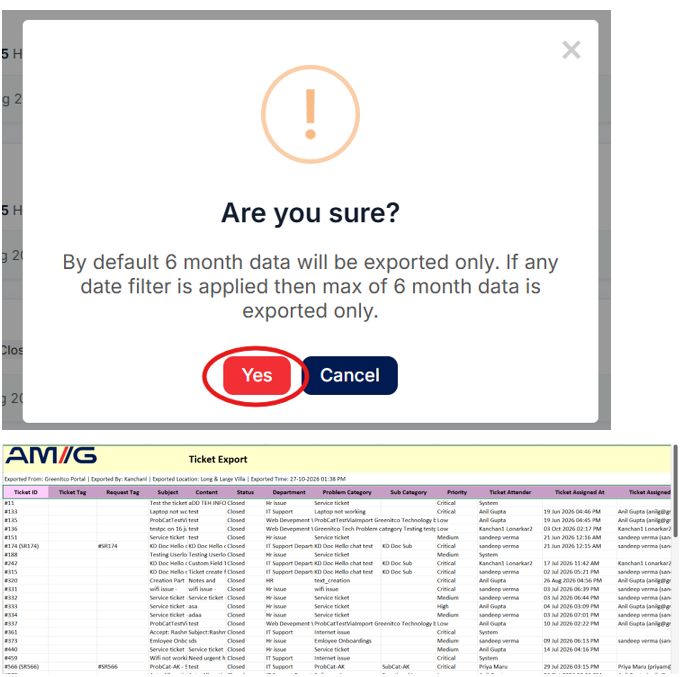Select the 'Ticket Export' title cell
The width and height of the screenshot is (681, 677).
pyautogui.click(x=218, y=459)
